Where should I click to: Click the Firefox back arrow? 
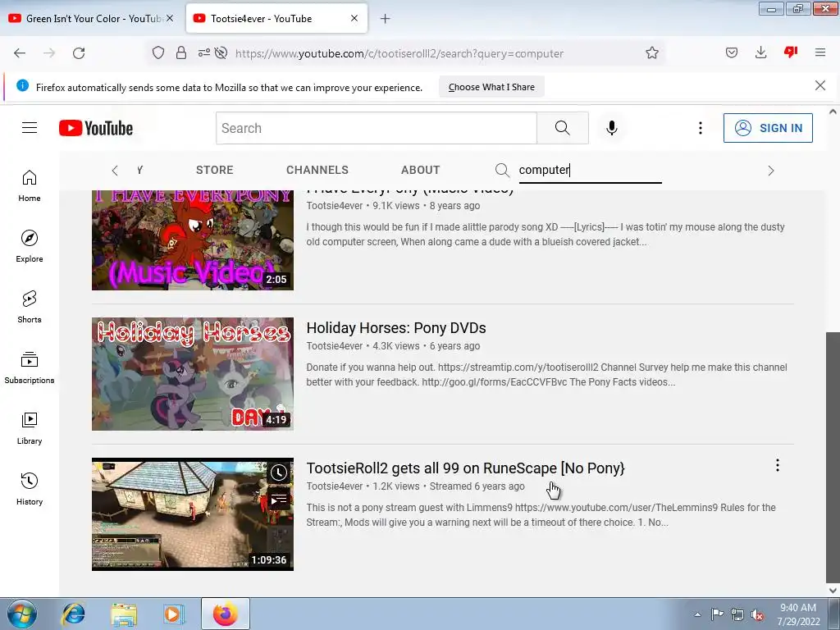coord(20,53)
